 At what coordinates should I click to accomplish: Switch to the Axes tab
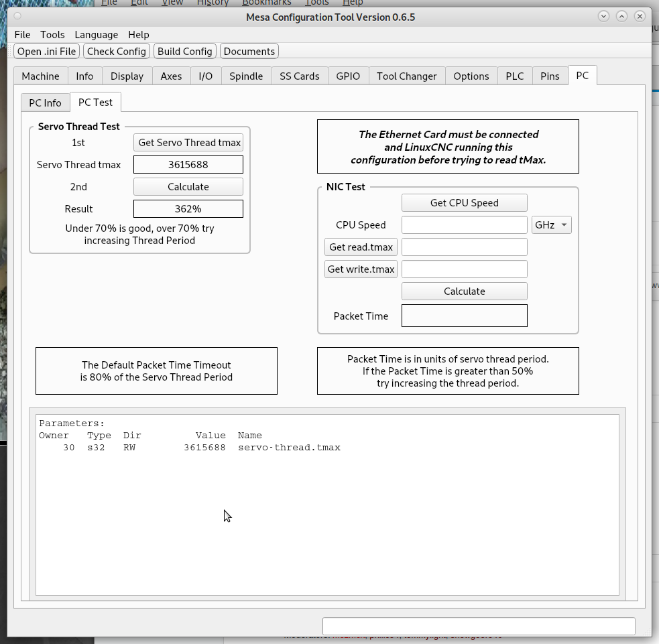click(171, 76)
